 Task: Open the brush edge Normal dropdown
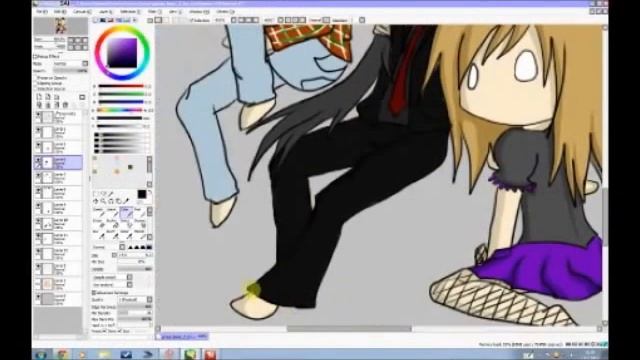(x=122, y=247)
